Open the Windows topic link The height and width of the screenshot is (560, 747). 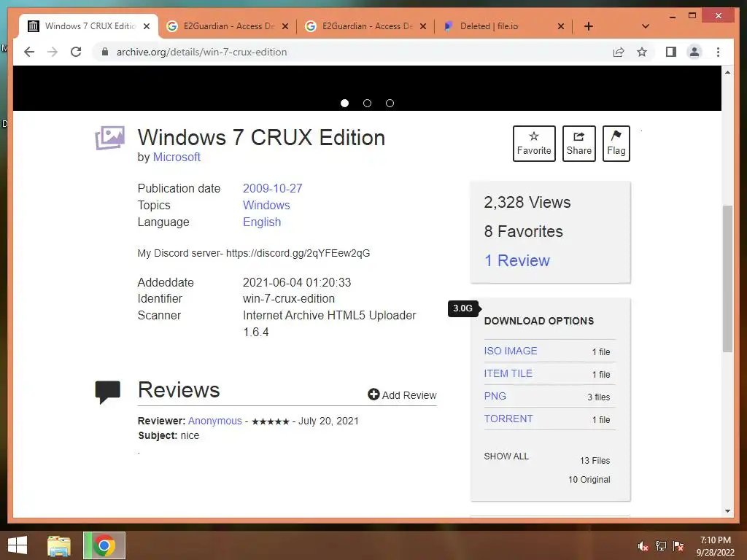point(266,205)
